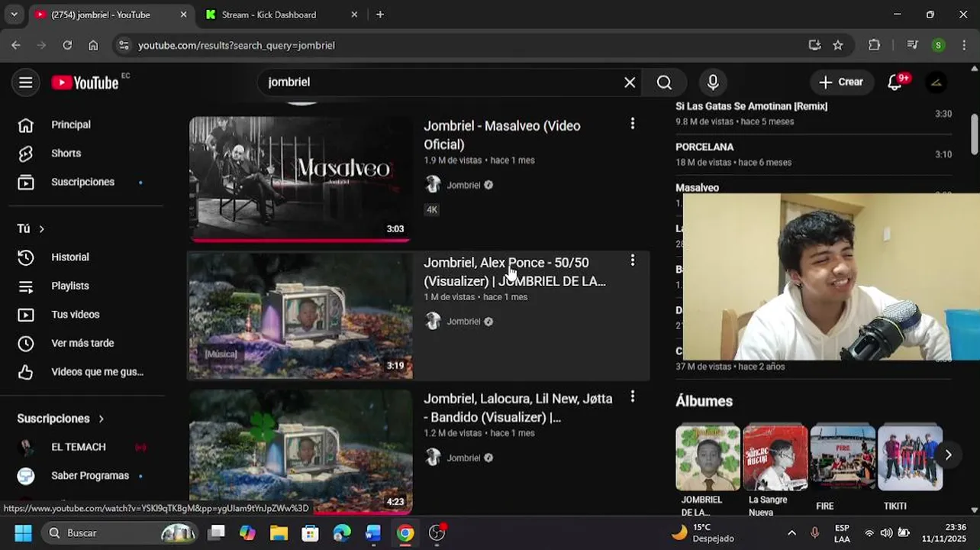Clear the search box with the X

click(630, 82)
